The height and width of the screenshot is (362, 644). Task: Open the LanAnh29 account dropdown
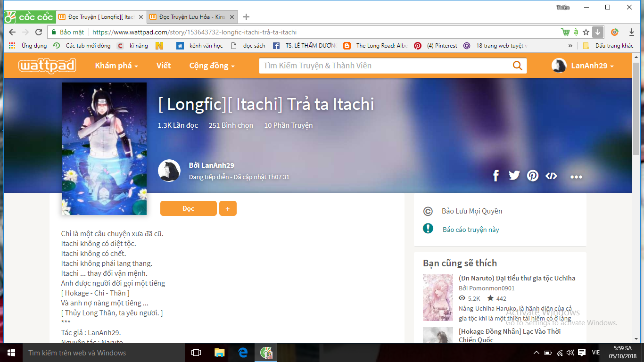tap(583, 66)
